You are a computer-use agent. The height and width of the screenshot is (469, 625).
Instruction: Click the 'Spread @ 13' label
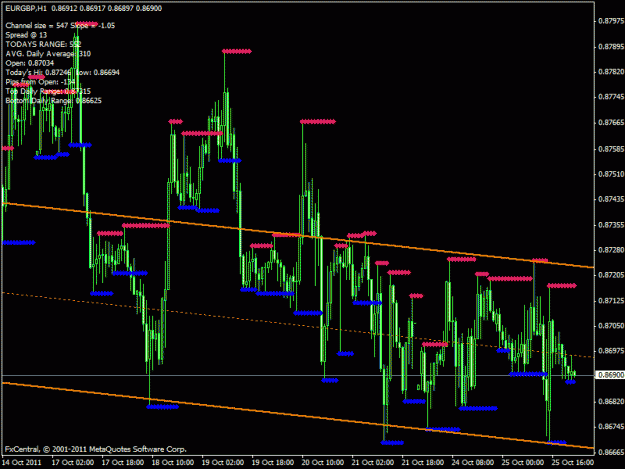click(x=26, y=35)
